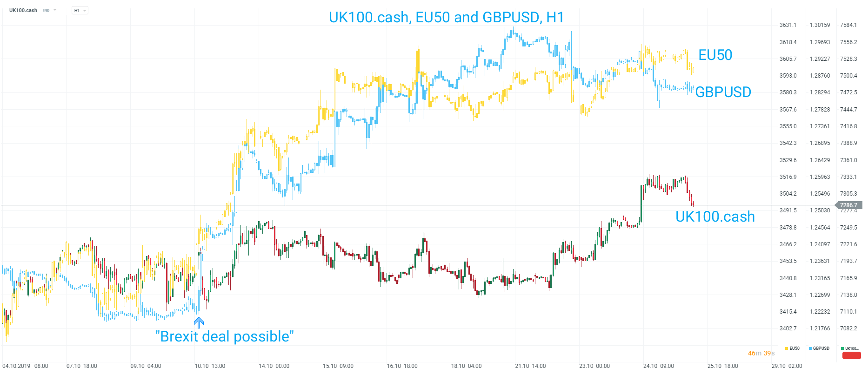Click the 14.10 00:00 time axis label
The height and width of the screenshot is (374, 868).
click(274, 366)
